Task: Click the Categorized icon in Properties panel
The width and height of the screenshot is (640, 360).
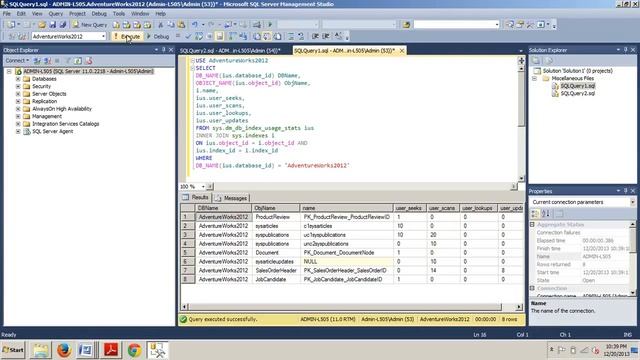Action: (x=535, y=213)
